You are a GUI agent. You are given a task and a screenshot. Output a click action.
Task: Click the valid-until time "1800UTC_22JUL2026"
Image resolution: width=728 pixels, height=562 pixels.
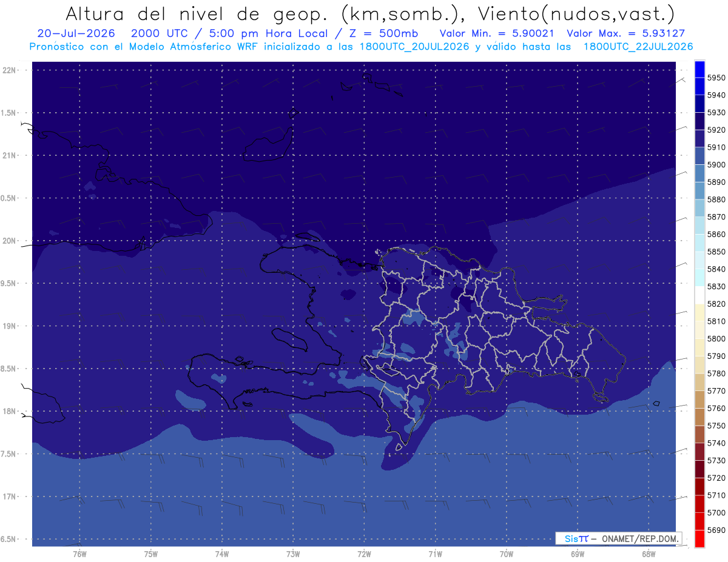point(638,47)
